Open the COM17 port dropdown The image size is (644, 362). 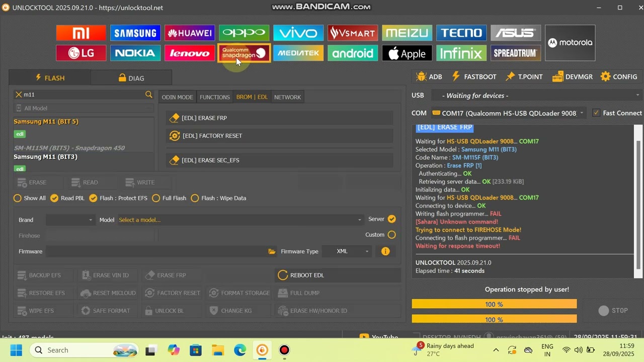tap(509, 113)
